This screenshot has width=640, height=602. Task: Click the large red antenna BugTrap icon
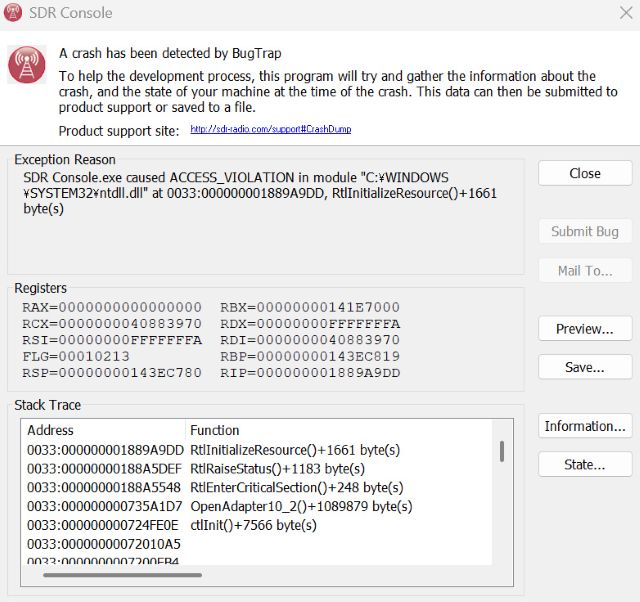click(27, 64)
